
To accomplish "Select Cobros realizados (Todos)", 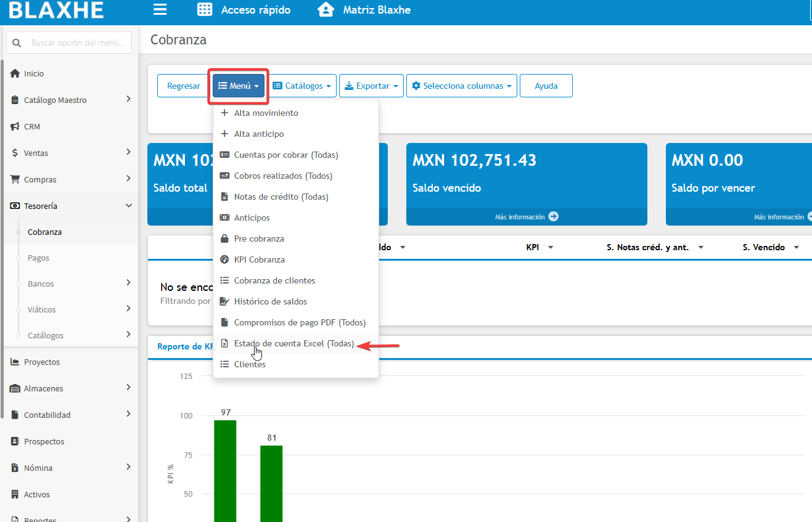I will (295, 176).
